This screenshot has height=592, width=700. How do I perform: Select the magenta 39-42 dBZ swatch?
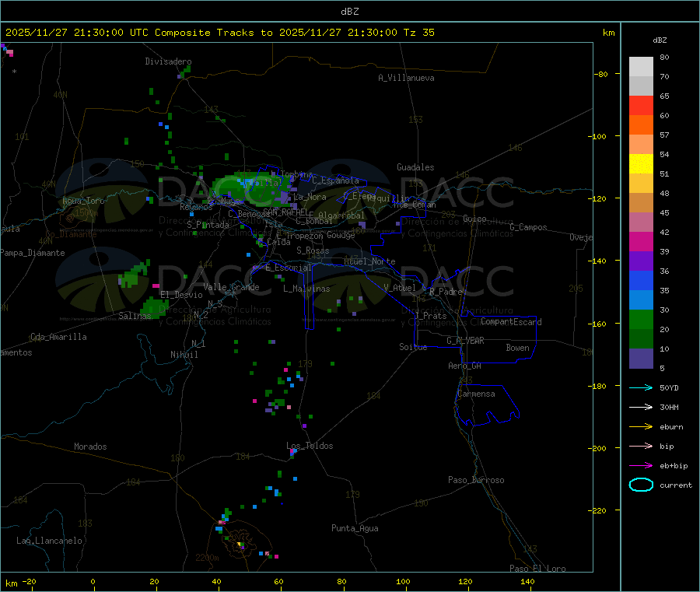click(x=641, y=241)
